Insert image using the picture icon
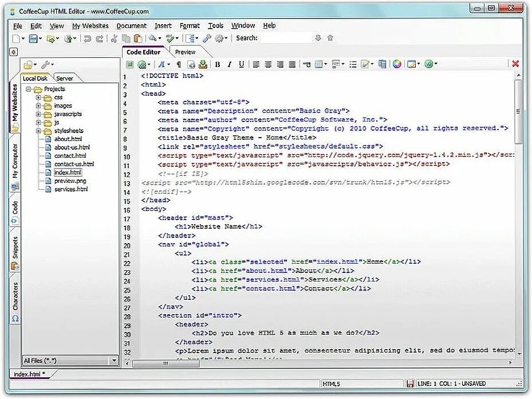The width and height of the screenshot is (532, 399). (x=129, y=64)
